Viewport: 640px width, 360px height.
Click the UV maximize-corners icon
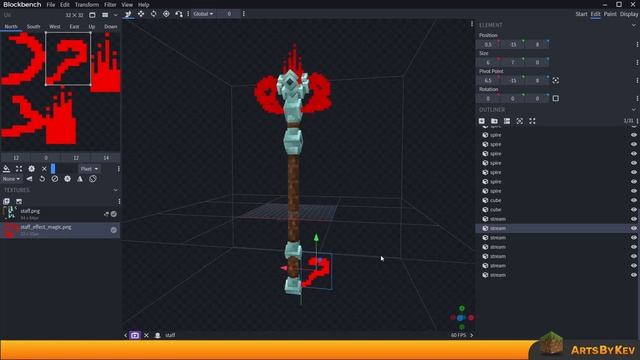19,169
